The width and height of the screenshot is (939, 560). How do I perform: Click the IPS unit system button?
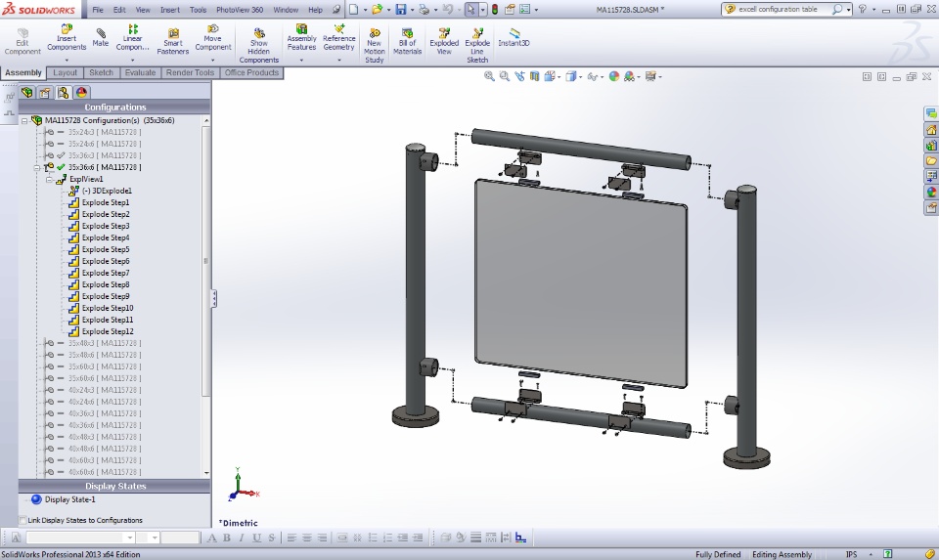point(851,554)
